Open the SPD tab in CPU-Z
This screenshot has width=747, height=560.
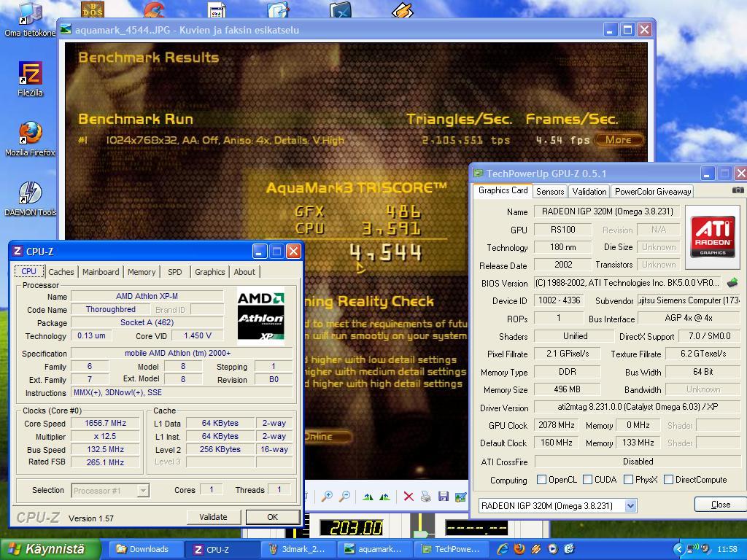(175, 272)
